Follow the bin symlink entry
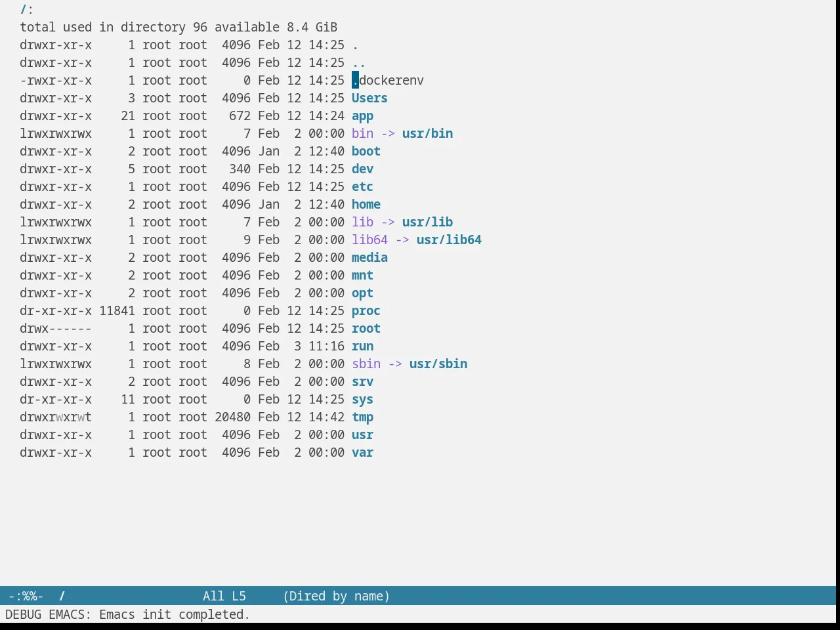 (362, 133)
